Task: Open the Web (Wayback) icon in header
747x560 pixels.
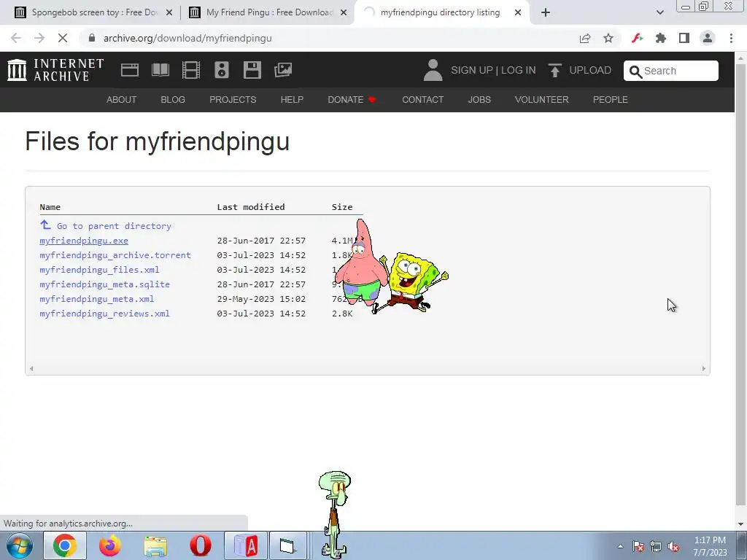Action: pyautogui.click(x=130, y=70)
